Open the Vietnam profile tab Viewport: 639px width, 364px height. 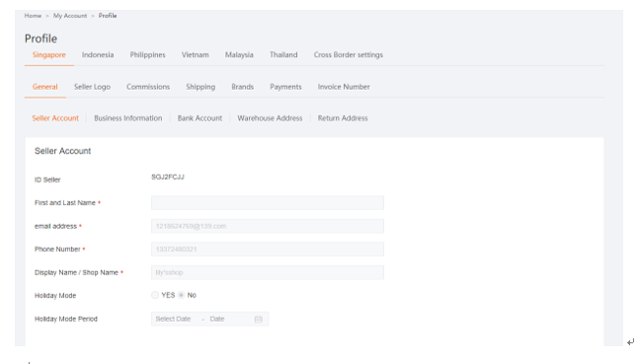[x=196, y=55]
